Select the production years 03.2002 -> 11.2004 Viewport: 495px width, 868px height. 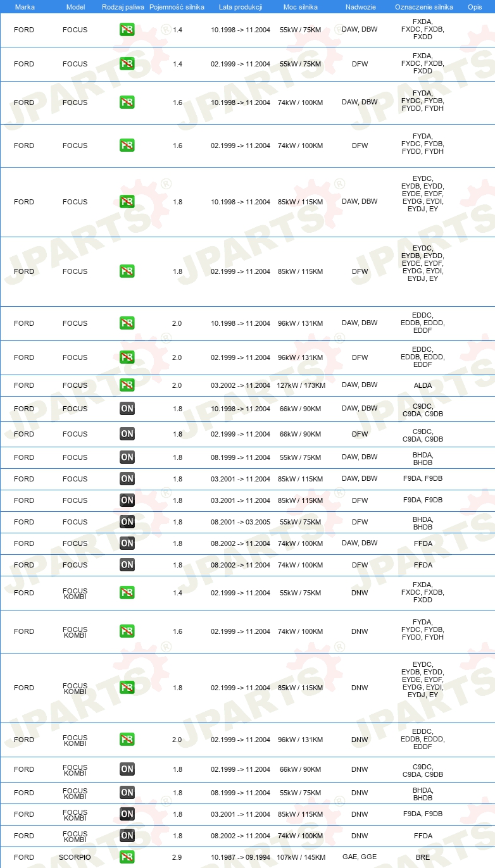click(x=241, y=385)
